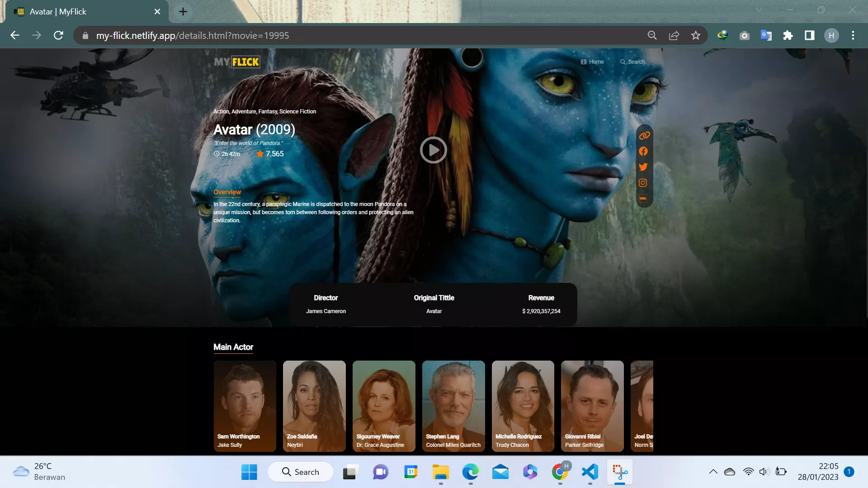868x488 pixels.
Task: Open the weather widget showing 26°C
Action: pos(39,472)
